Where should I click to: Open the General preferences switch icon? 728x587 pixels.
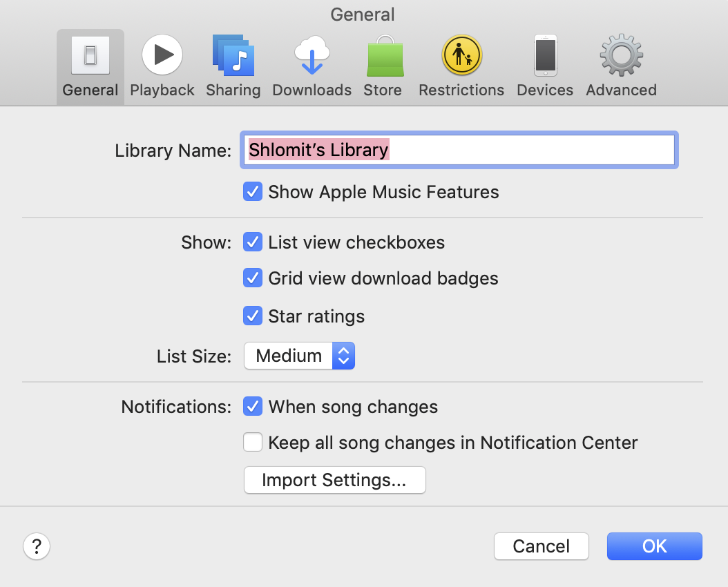(x=90, y=56)
